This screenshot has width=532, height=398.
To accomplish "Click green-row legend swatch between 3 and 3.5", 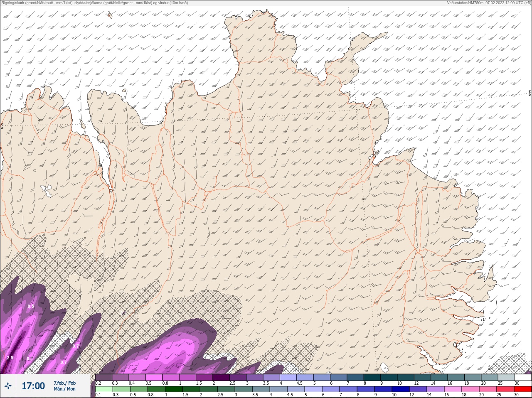I will [x=244, y=389].
